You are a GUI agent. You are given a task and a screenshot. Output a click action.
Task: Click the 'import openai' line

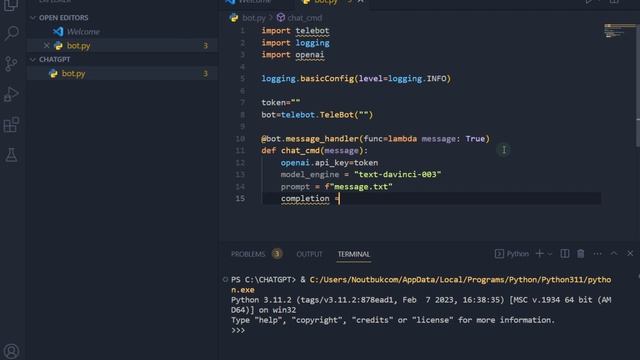click(293, 55)
